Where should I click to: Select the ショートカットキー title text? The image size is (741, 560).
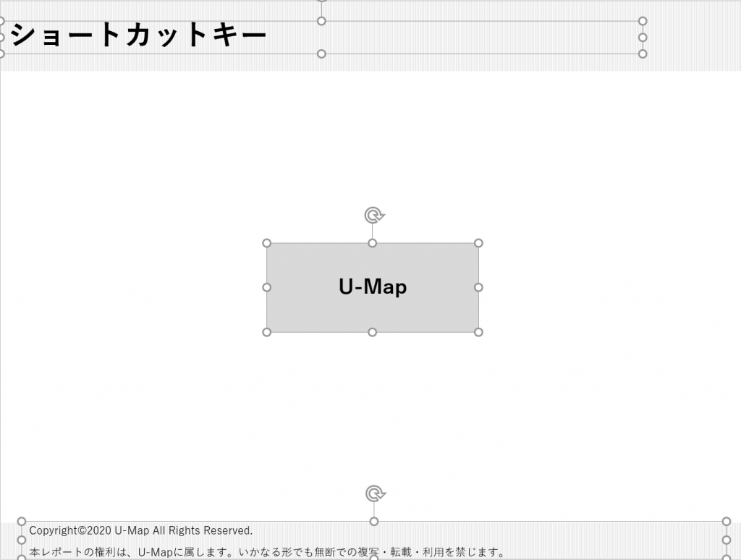click(x=138, y=36)
